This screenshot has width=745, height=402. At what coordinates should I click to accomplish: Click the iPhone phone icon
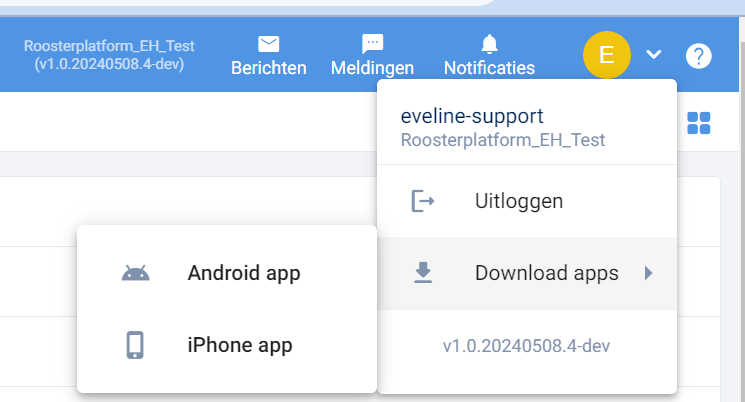135,345
